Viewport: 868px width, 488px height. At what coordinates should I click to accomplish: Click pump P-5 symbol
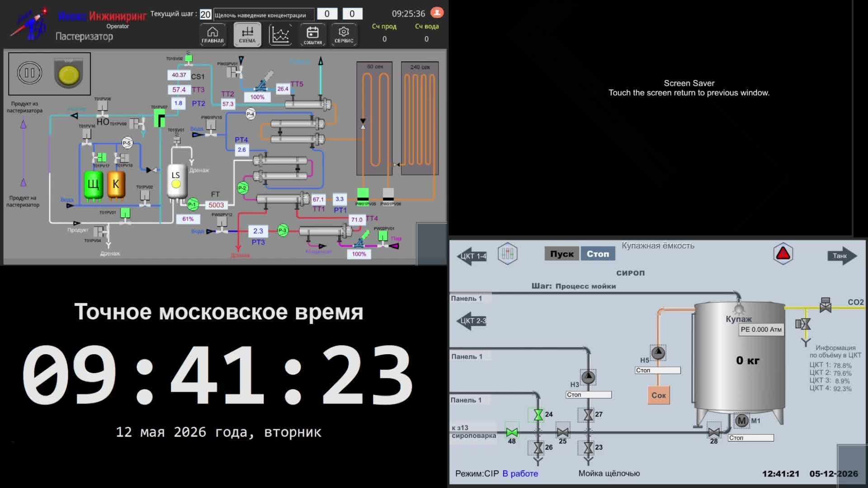click(127, 143)
